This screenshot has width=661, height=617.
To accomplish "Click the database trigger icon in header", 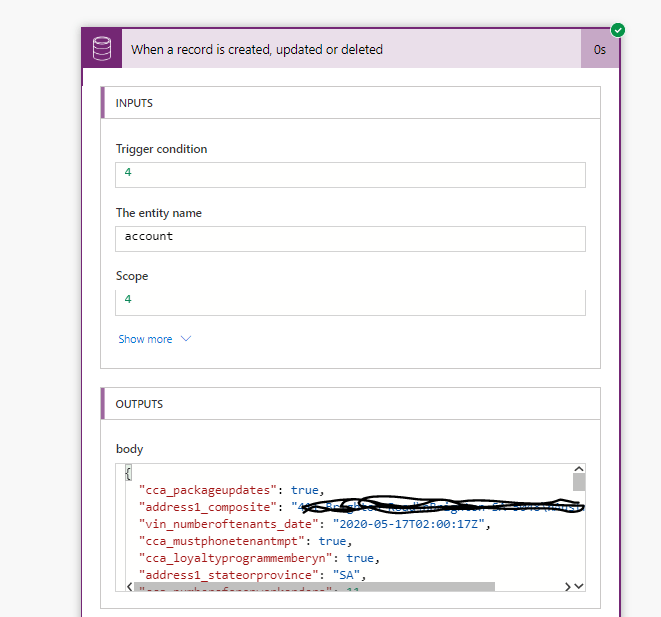I will (101, 49).
